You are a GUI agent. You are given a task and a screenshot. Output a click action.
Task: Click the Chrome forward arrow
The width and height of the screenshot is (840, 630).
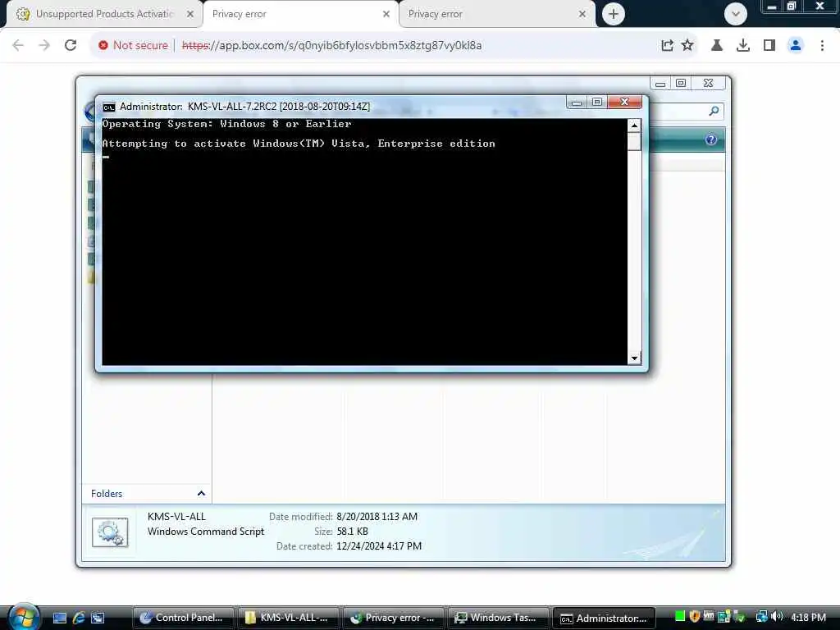click(x=44, y=46)
